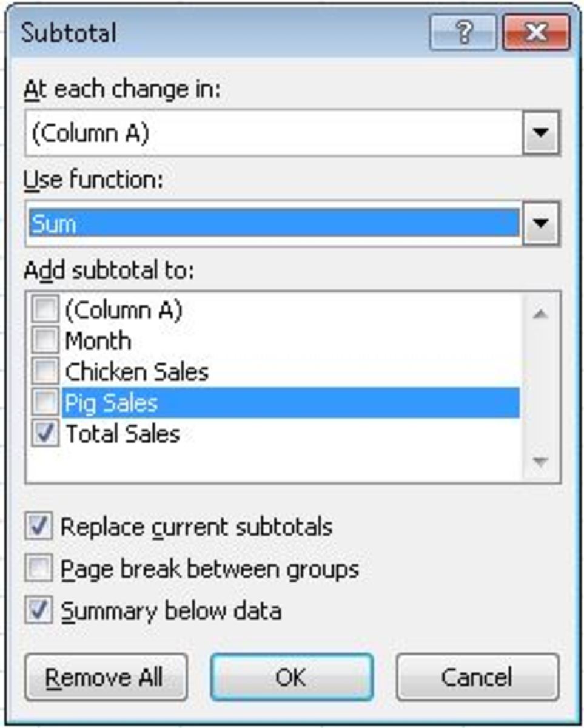Screen dimensions: 584x728
Task: Click the "Remove All" button
Action: coord(106,678)
